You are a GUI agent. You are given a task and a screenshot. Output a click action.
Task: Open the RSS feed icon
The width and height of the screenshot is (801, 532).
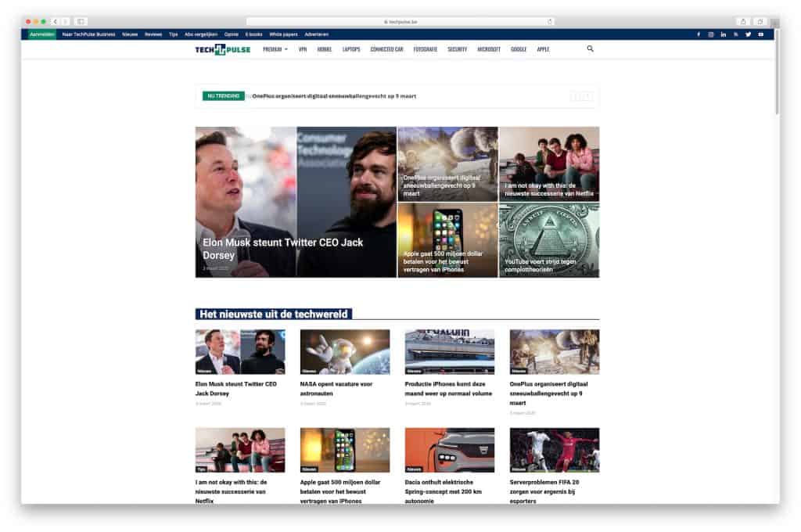coord(736,34)
